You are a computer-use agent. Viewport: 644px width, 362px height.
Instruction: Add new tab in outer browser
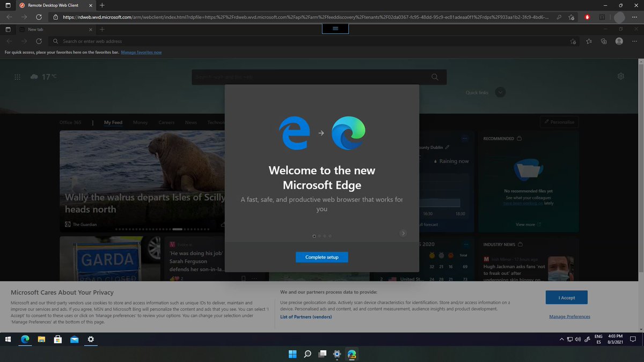102,5
